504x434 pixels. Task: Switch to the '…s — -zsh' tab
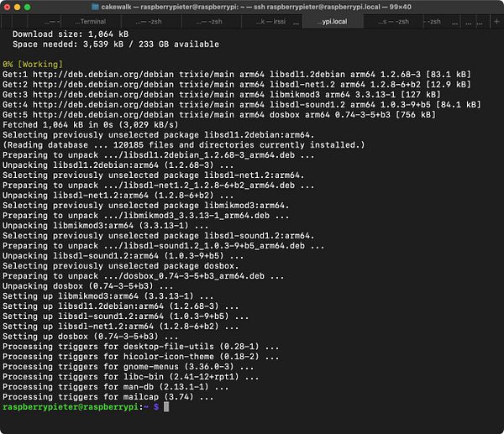point(393,22)
